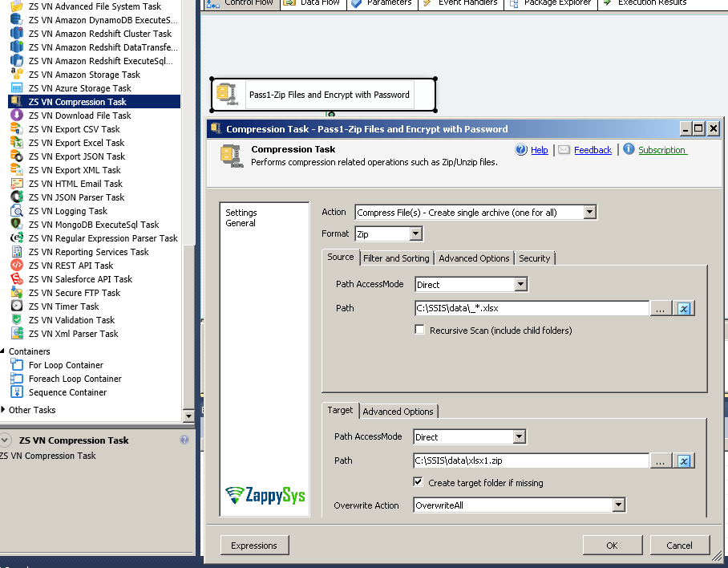Enable Recursive Scan to include child folders
The width and height of the screenshot is (728, 568).
tap(419, 329)
